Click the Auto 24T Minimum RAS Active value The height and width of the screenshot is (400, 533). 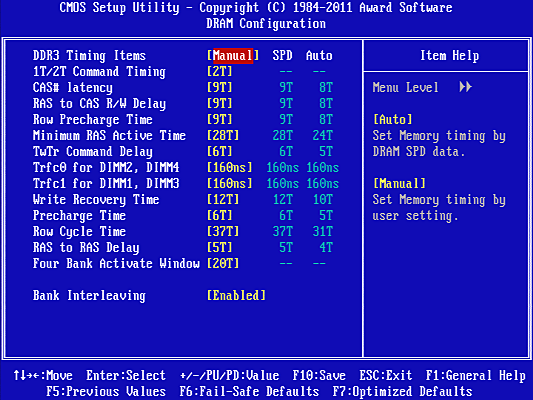point(323,136)
